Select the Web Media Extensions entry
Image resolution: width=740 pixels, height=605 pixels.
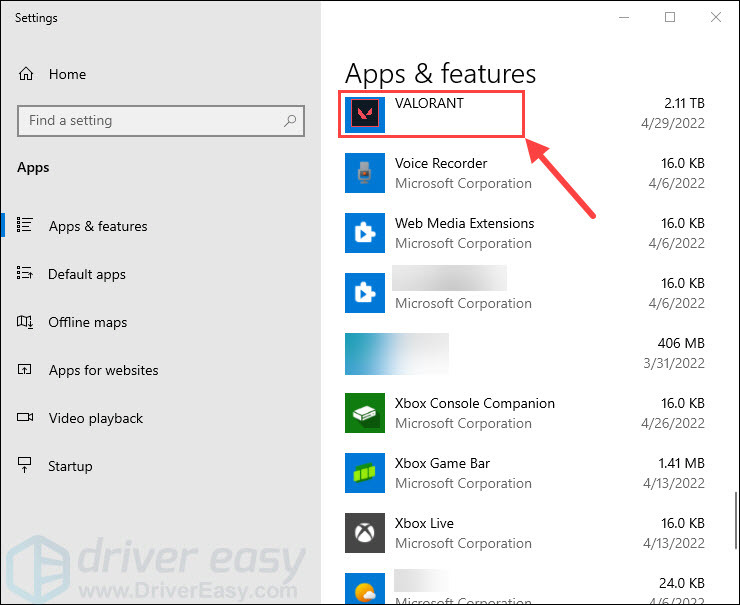(x=524, y=233)
